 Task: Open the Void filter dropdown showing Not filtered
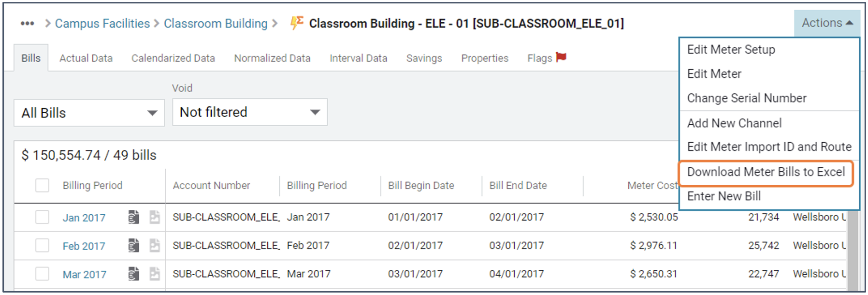coord(249,112)
